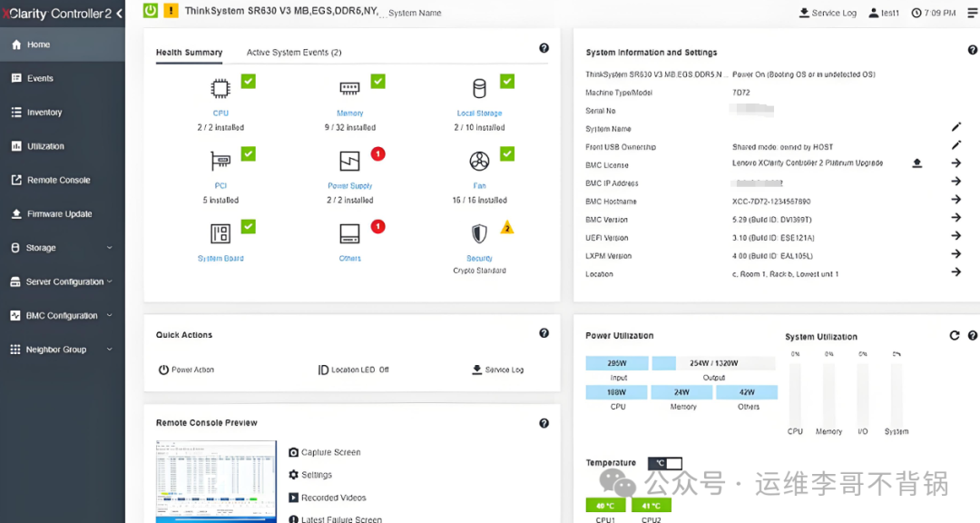
Task: Open Remote Console Preview settings gear
Action: pos(293,475)
